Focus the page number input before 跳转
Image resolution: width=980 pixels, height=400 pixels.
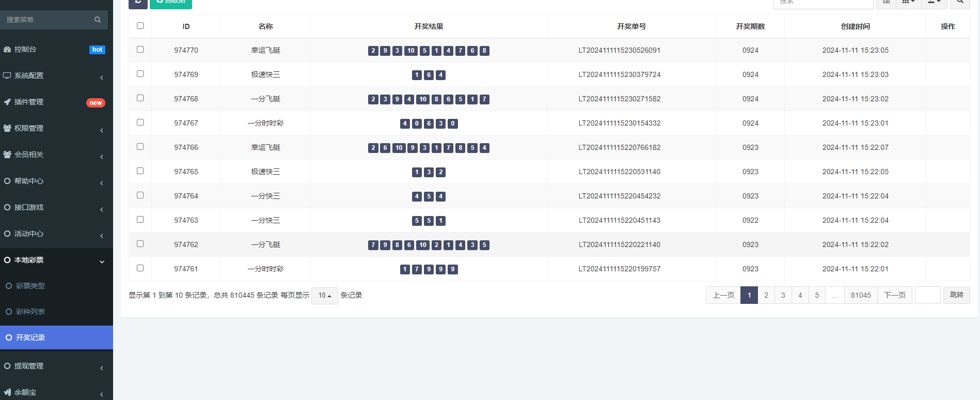927,295
